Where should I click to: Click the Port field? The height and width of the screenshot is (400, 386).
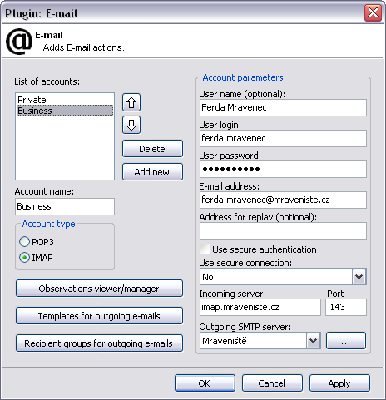(x=346, y=307)
